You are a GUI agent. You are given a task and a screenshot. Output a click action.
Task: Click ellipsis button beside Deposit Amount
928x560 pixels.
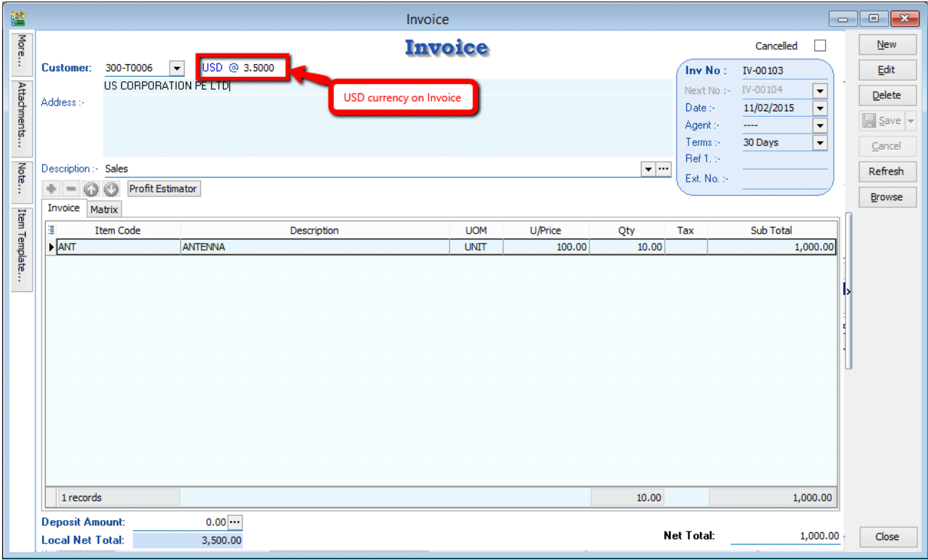pyautogui.click(x=235, y=522)
